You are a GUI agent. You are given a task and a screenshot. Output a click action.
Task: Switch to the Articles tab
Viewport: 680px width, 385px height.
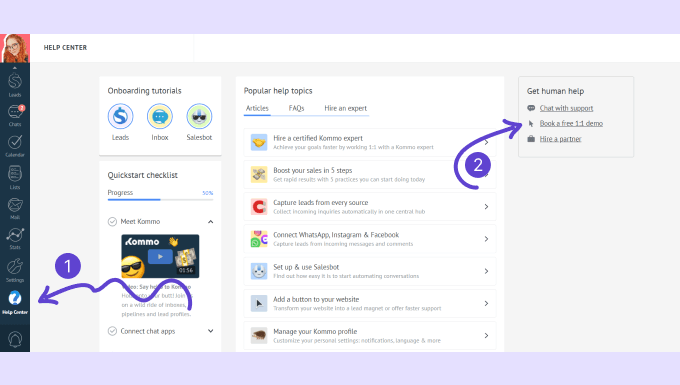click(x=257, y=108)
